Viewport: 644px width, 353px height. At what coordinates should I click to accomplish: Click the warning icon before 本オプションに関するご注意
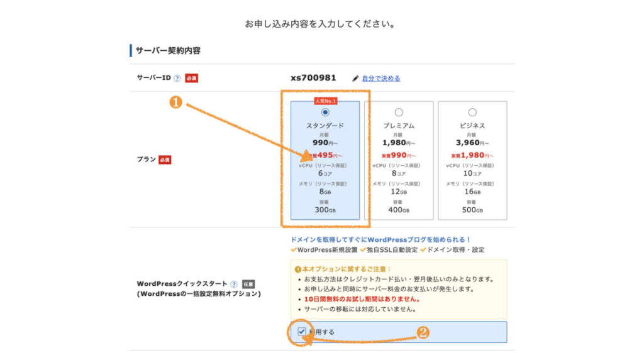pyautogui.click(x=297, y=269)
